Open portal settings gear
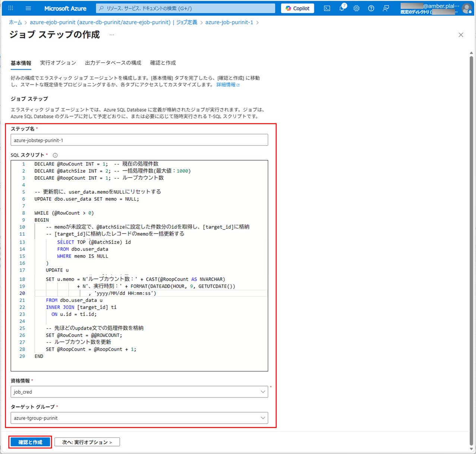Image resolution: width=476 pixels, height=454 pixels. pyautogui.click(x=356, y=8)
